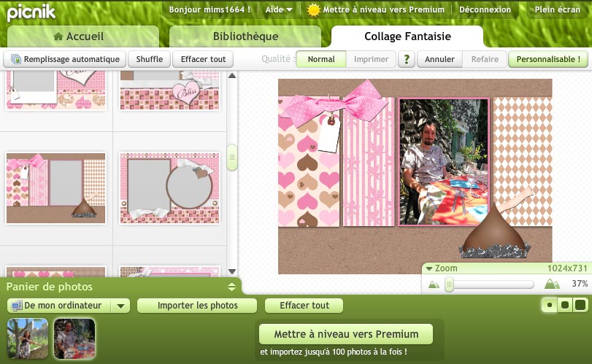592x364 pixels.
Task: Click the template list scroll up arrow
Action: [x=232, y=76]
